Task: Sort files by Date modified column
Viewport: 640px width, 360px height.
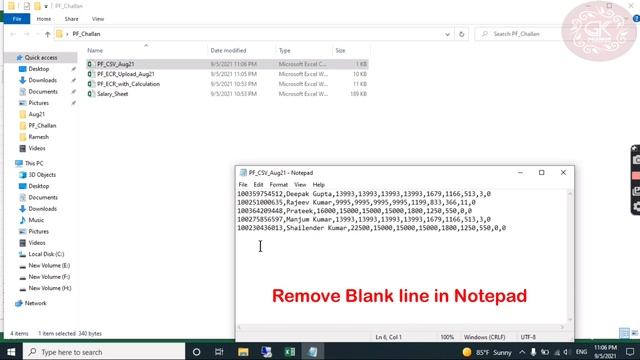Action: coord(228,51)
